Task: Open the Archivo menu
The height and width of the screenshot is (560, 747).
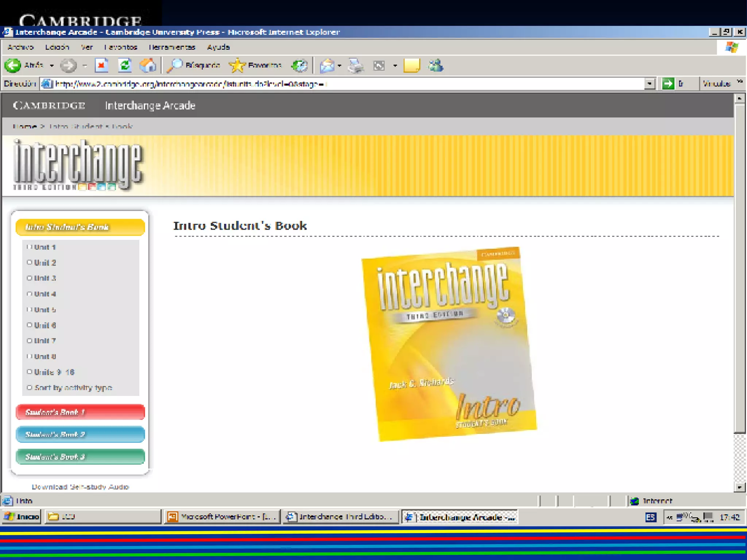Action: click(x=20, y=47)
